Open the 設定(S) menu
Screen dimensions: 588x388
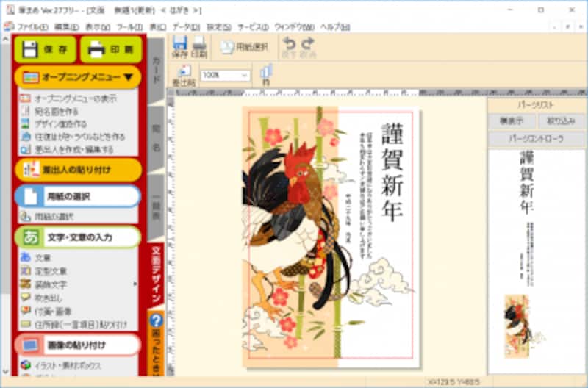[x=219, y=27]
